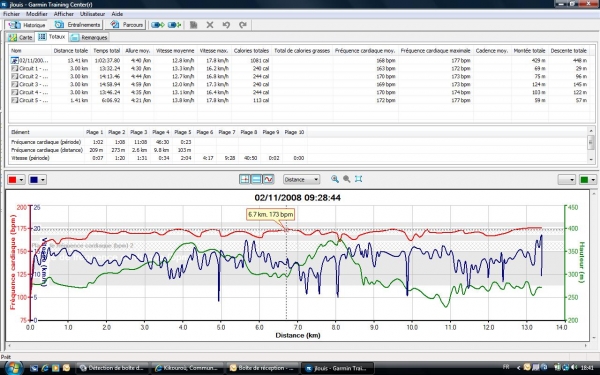Click the Fréquence cardiaque (distance) row label

click(47, 150)
